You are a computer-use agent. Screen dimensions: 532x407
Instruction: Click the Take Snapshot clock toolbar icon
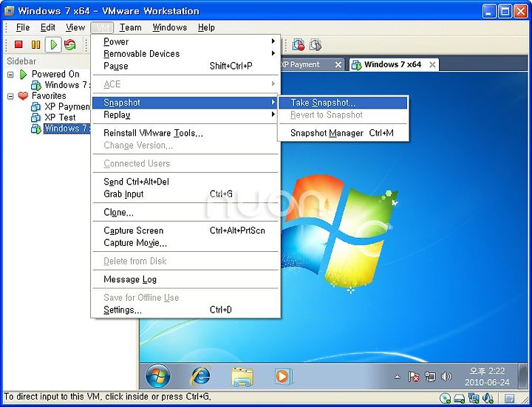click(x=299, y=44)
